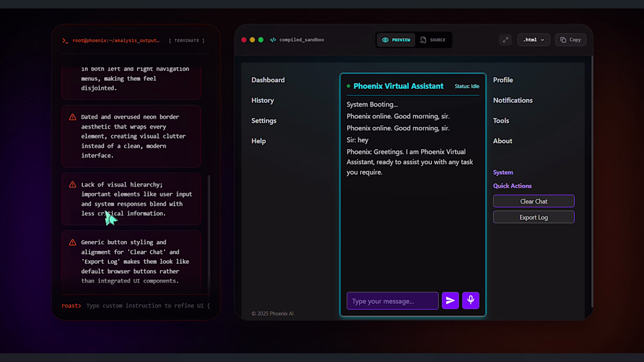Viewport: 644px width, 362px height.
Task: Click the warning icon on generic button critique
Action: click(x=73, y=243)
